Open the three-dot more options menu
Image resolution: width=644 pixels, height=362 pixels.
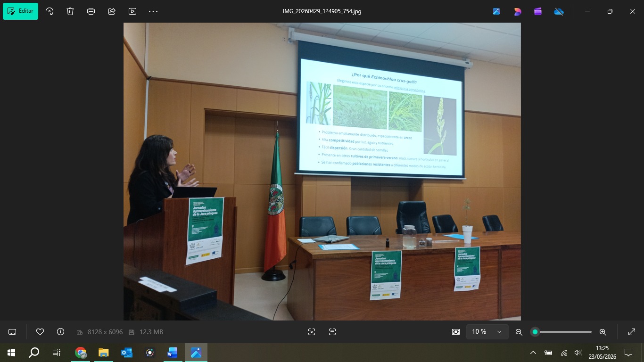(153, 11)
